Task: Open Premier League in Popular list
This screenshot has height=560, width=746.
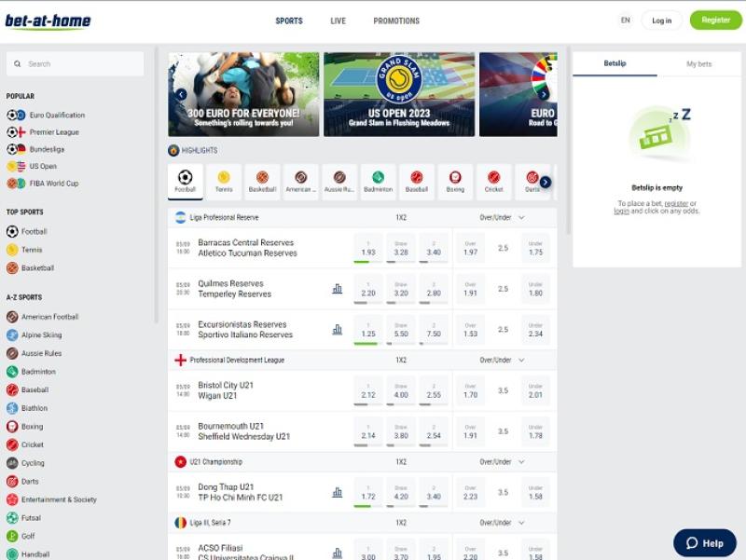Action: click(54, 132)
